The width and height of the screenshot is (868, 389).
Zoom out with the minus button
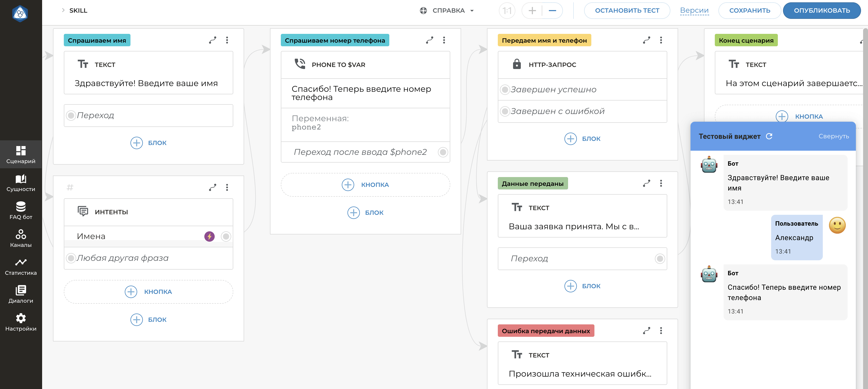coord(552,10)
